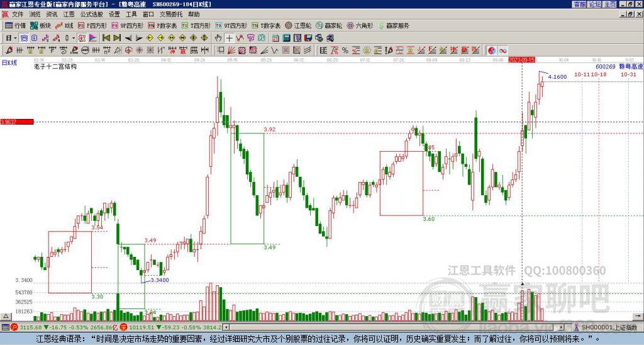Open the 交易委托 menu

click(171, 14)
